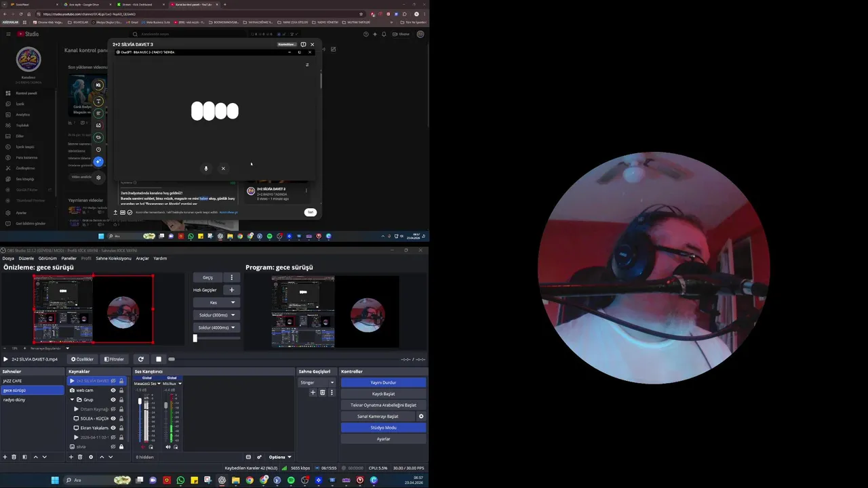
Task: Hide the SOLEA - KÜÇÜK source
Action: [x=113, y=418]
